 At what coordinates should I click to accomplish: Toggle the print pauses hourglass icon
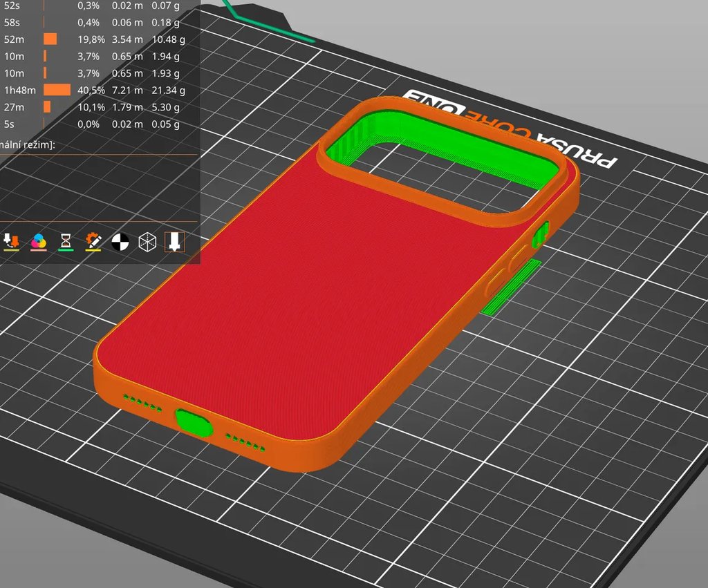point(66,241)
